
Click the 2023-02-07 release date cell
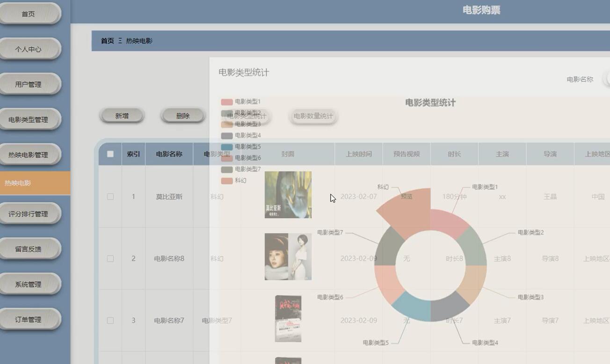click(x=359, y=197)
